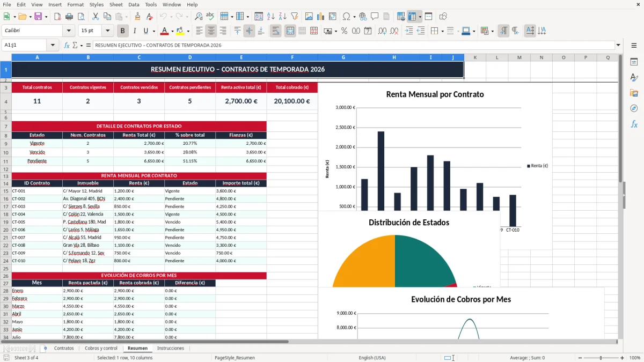Open the Function Wizard fx icon
The width and height of the screenshot is (644, 362).
(67, 46)
